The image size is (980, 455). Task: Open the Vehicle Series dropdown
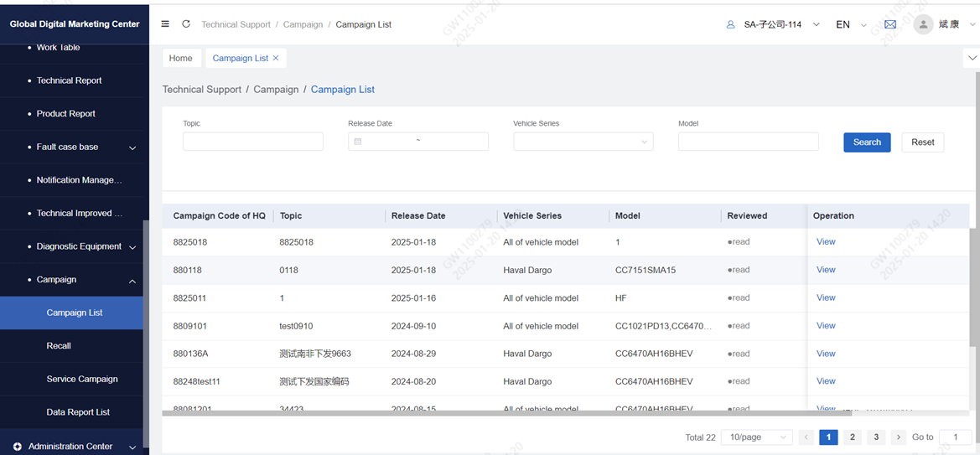583,142
